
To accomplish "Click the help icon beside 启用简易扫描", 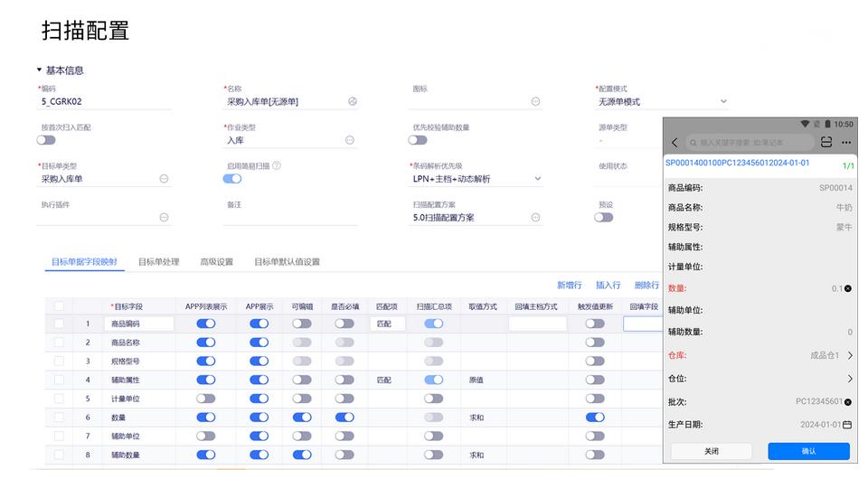I will pyautogui.click(x=277, y=165).
